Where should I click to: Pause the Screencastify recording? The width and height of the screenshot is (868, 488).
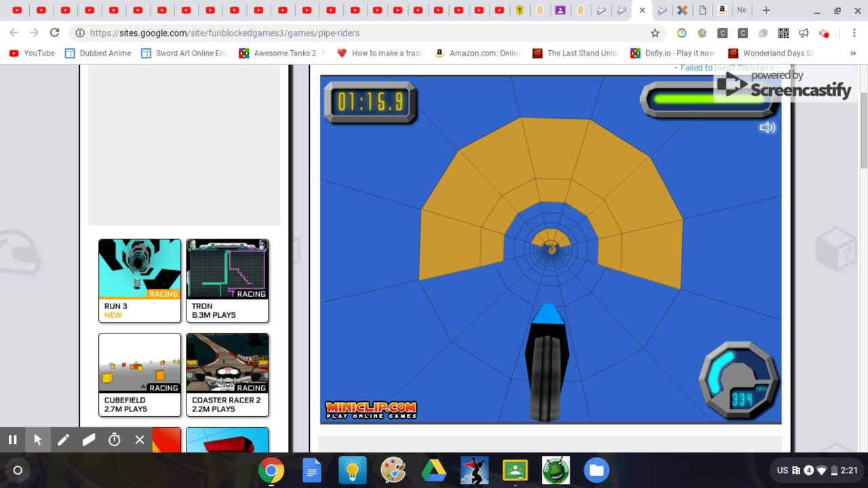pyautogui.click(x=12, y=440)
